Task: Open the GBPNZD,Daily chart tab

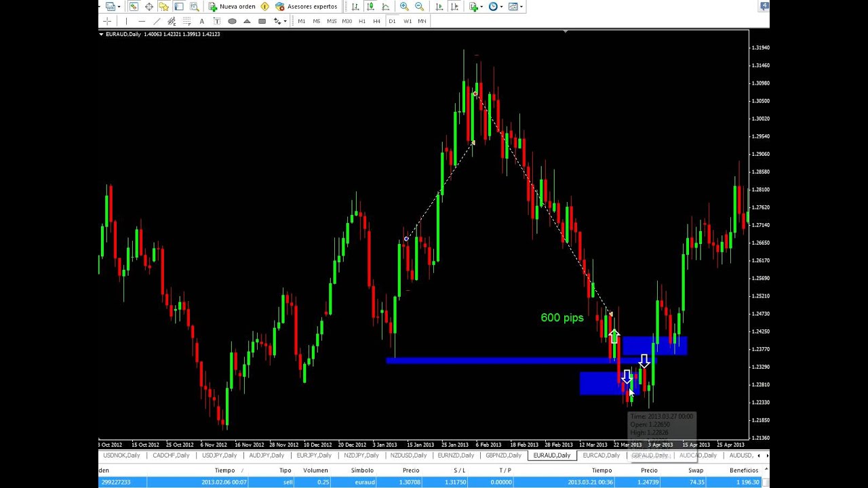Action: (503, 455)
